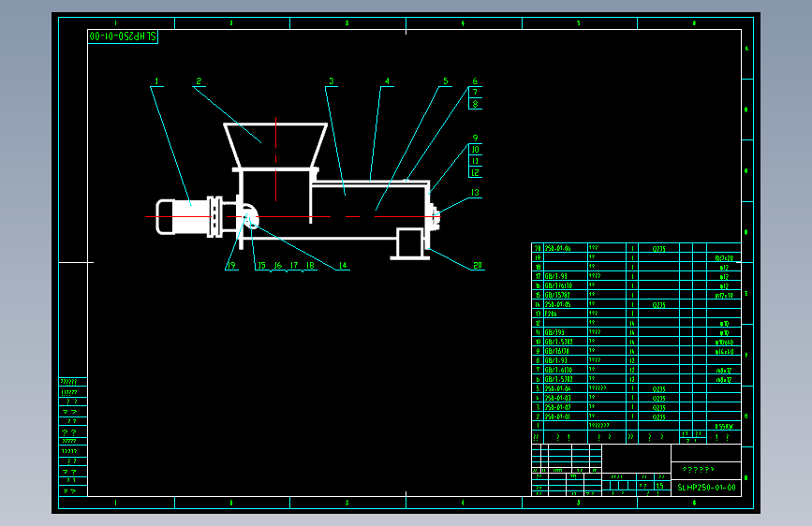The height and width of the screenshot is (526, 812).
Task: Click balloon number 2 pointing to the hopper
Action: pos(199,81)
